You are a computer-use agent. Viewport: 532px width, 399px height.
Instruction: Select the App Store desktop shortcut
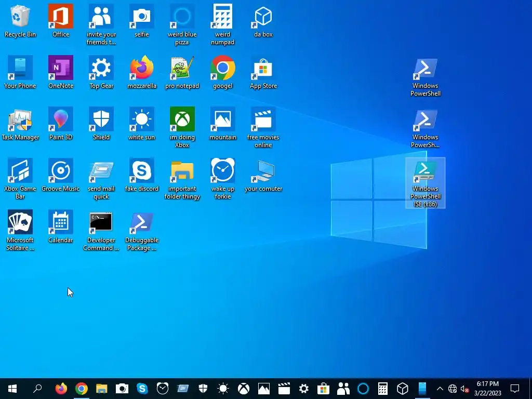263,72
